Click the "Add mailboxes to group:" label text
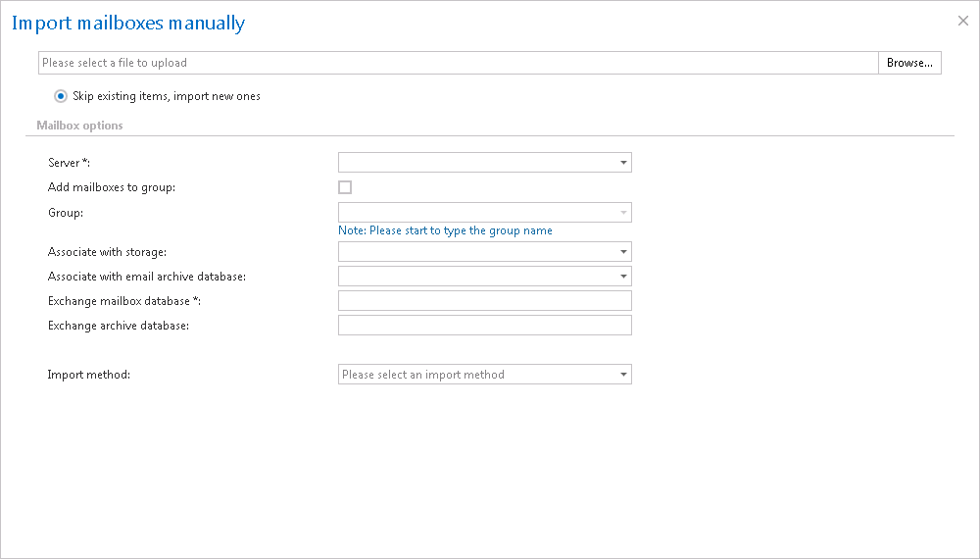Screen dimensions: 980x559 [x=112, y=187]
